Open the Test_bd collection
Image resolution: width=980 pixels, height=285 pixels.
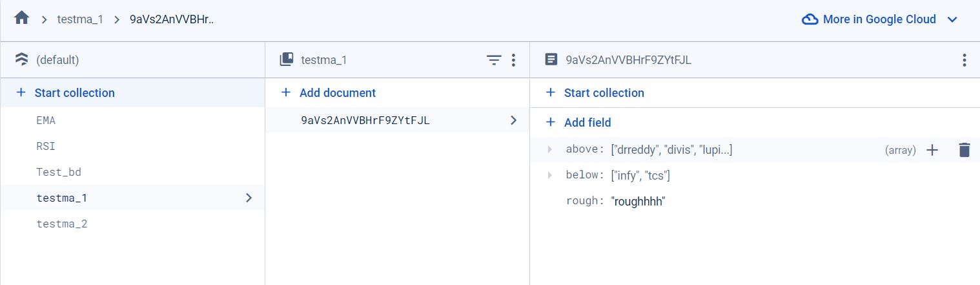point(59,172)
